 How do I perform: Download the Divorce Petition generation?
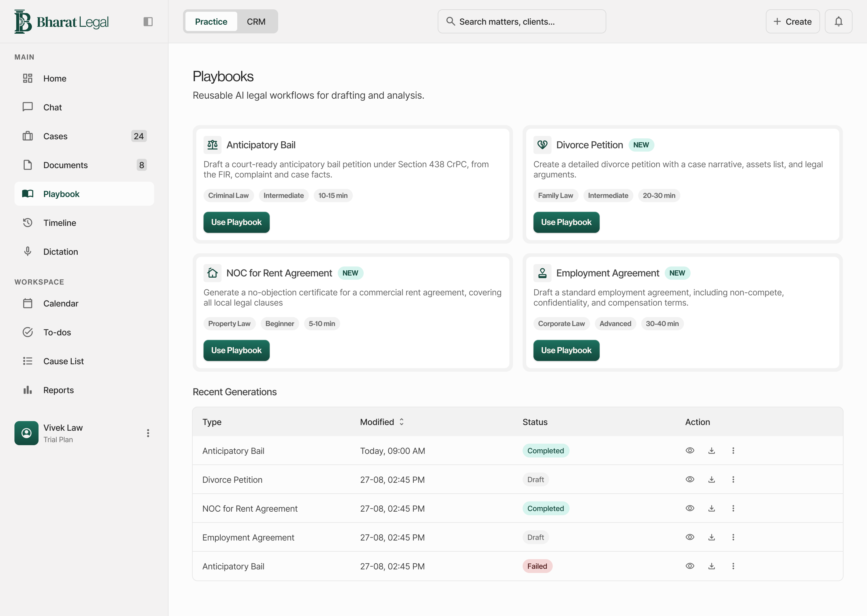click(711, 479)
